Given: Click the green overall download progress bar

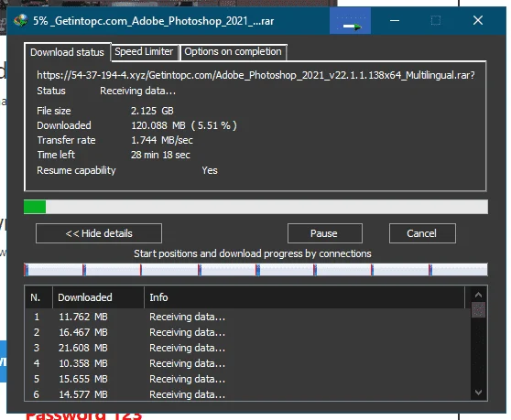Looking at the screenshot, I should point(255,207).
